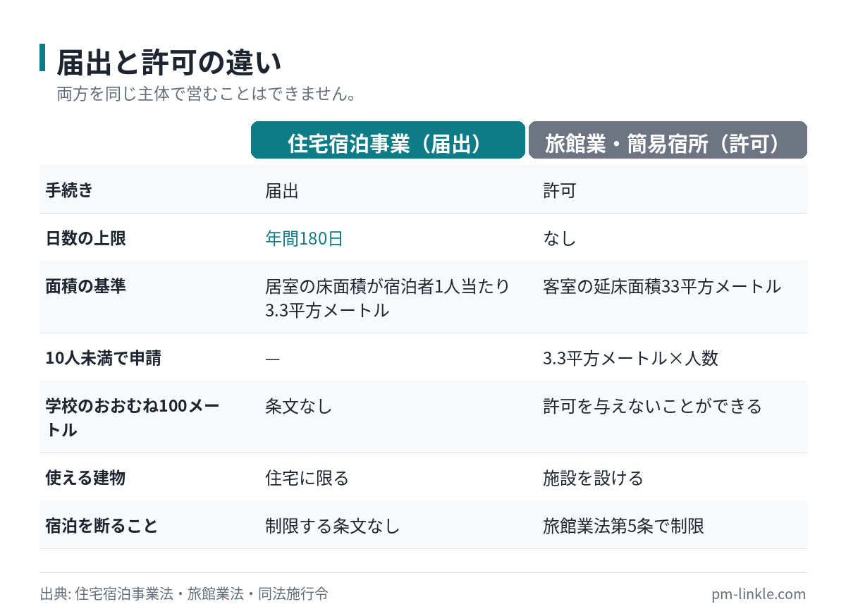Click the title 届出と許可の違い

pos(168,63)
